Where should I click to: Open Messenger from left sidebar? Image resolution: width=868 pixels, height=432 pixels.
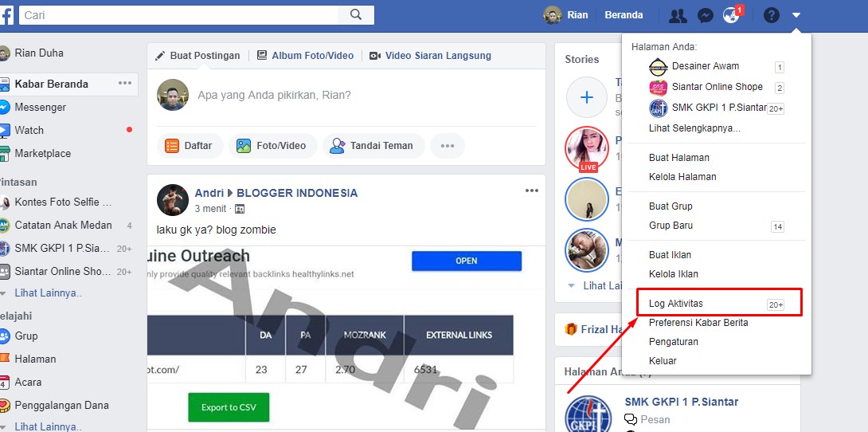[x=41, y=107]
